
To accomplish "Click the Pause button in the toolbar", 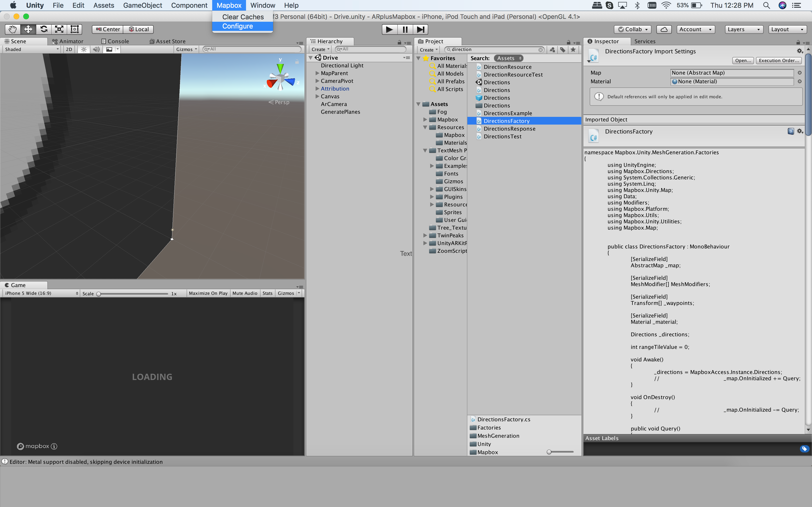I will pyautogui.click(x=405, y=29).
